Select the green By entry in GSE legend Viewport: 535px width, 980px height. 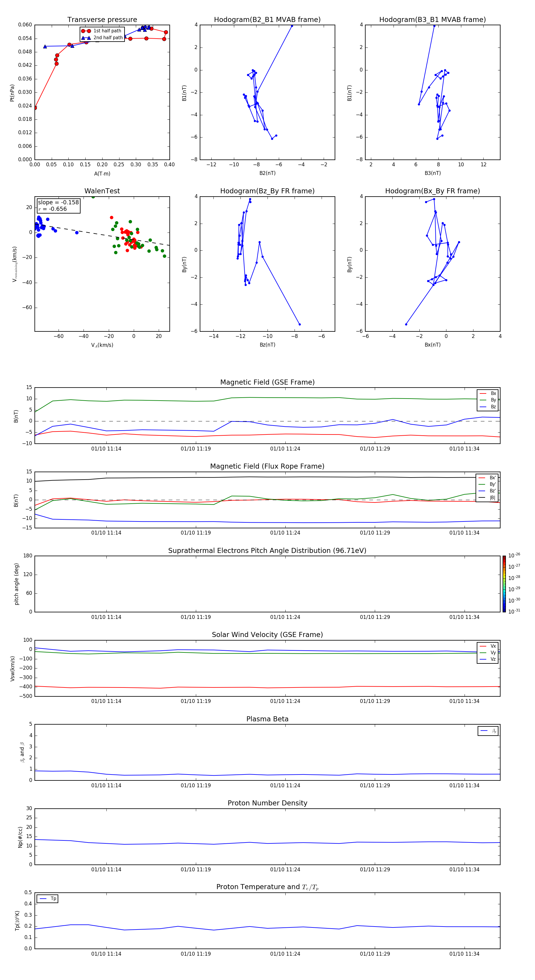(x=488, y=400)
